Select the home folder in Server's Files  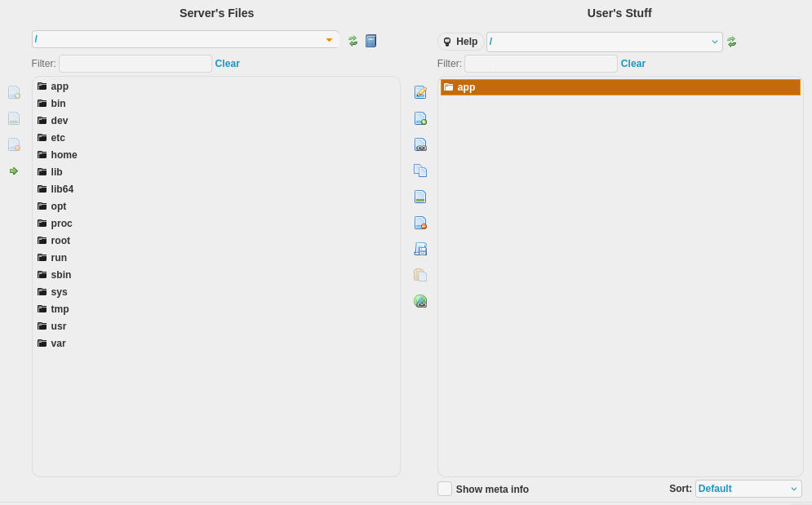(64, 155)
